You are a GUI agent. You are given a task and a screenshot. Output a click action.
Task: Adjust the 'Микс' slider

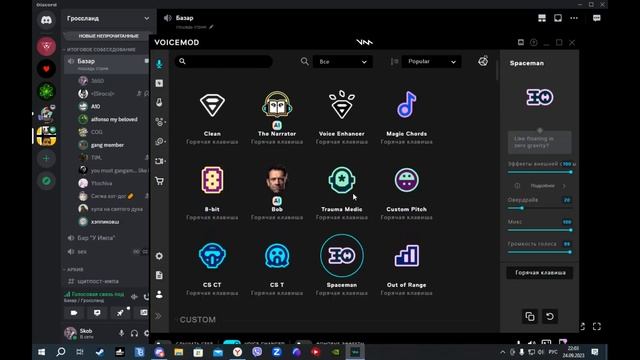pos(540,230)
